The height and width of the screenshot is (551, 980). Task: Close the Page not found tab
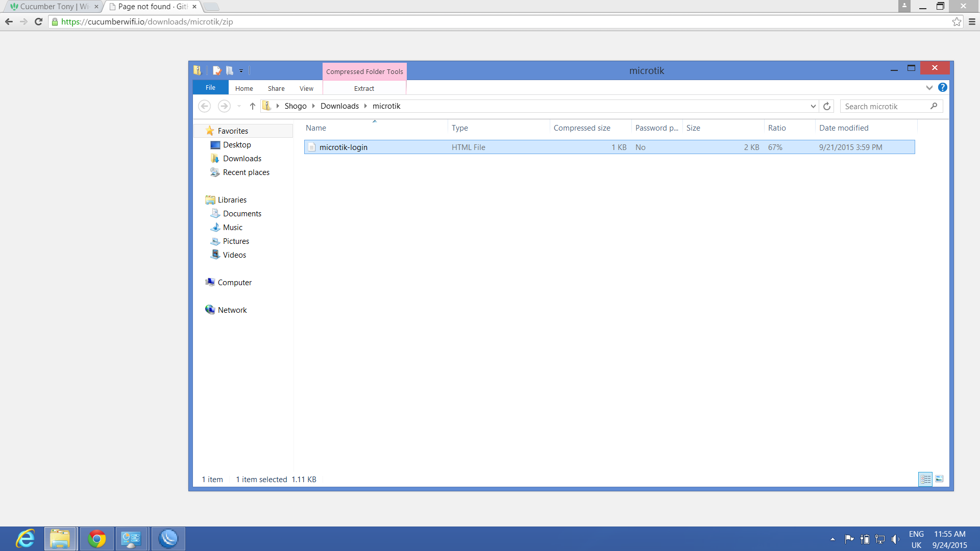click(x=194, y=7)
